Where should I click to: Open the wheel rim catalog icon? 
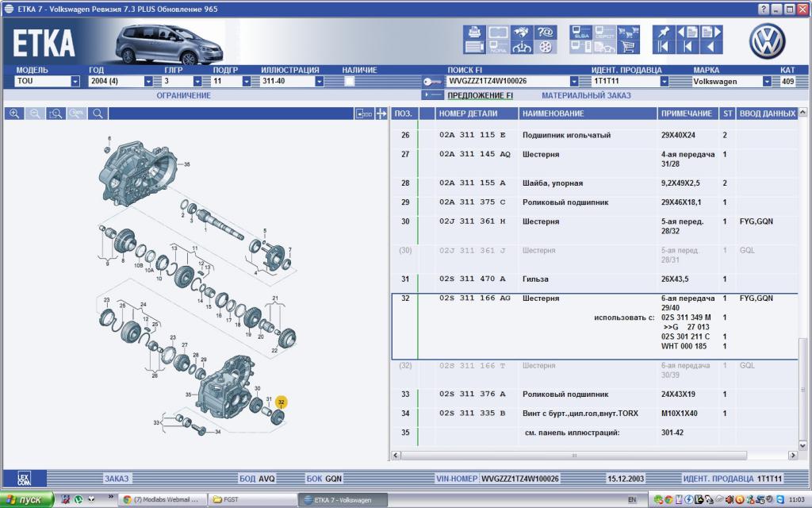point(546,47)
